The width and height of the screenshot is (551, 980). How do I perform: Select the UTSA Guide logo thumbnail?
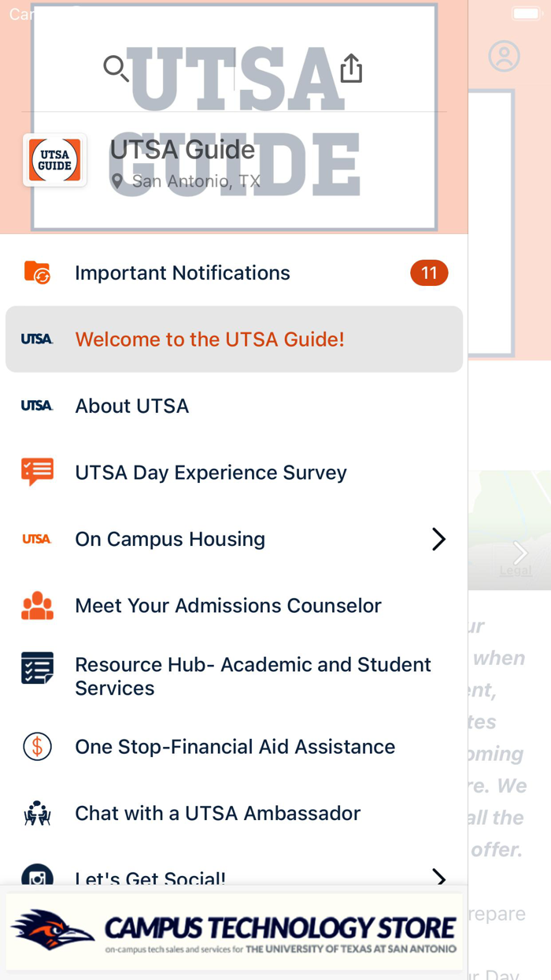coord(54,160)
